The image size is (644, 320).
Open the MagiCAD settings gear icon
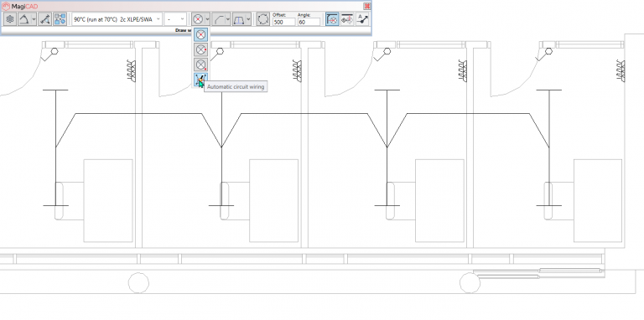pos(10,19)
